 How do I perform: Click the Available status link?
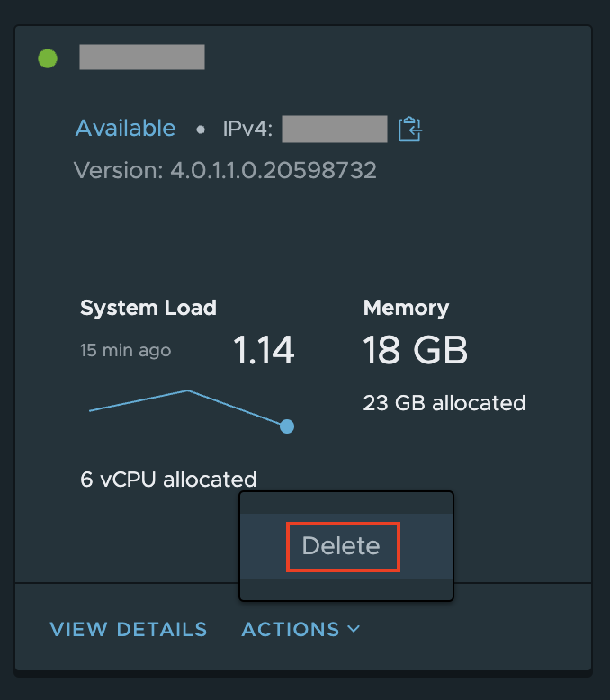pos(125,129)
